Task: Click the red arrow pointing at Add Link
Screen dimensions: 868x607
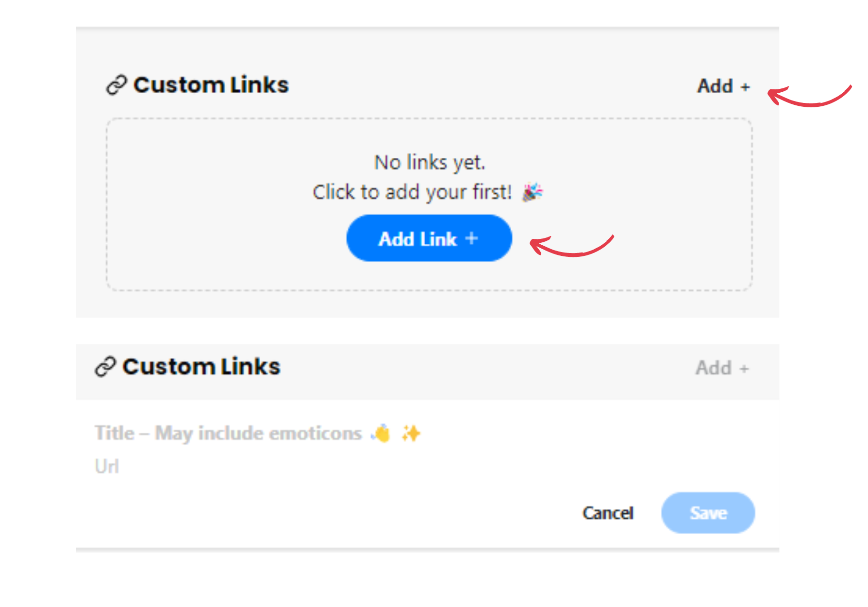Action: (x=571, y=246)
